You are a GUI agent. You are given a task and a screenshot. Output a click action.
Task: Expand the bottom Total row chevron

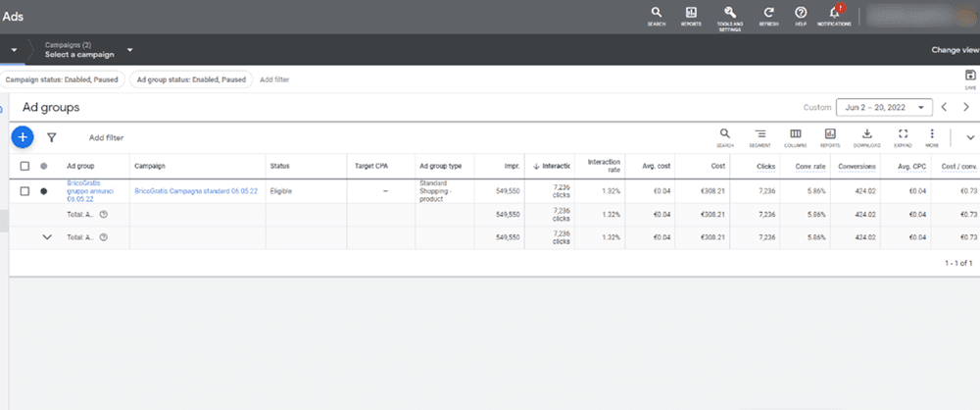click(46, 237)
